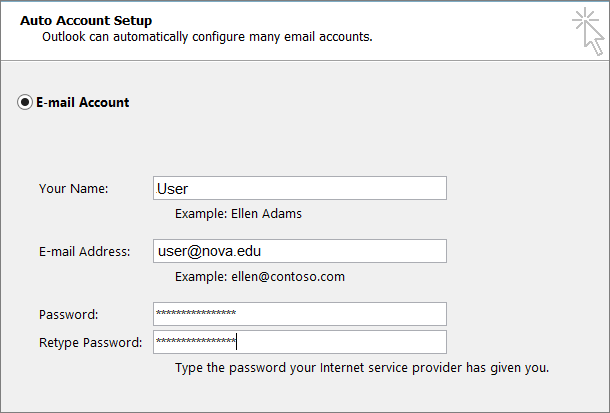Click the Your Name label
Image resolution: width=610 pixels, height=413 pixels.
(x=73, y=188)
